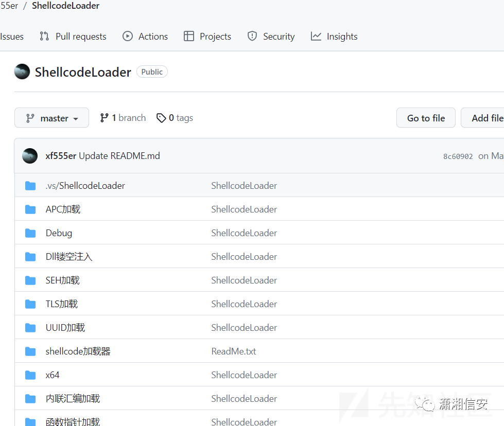
Task: Click the folder icon for Dll镂空注入
Action: [30, 257]
